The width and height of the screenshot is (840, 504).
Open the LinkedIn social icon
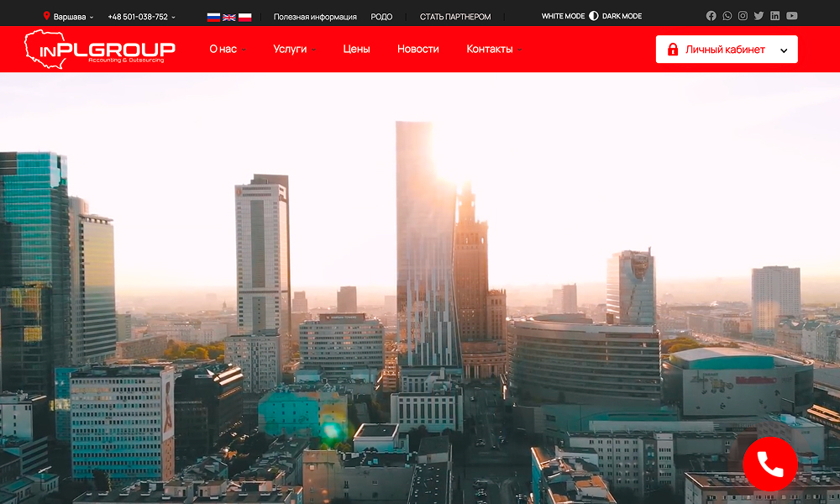(x=774, y=16)
